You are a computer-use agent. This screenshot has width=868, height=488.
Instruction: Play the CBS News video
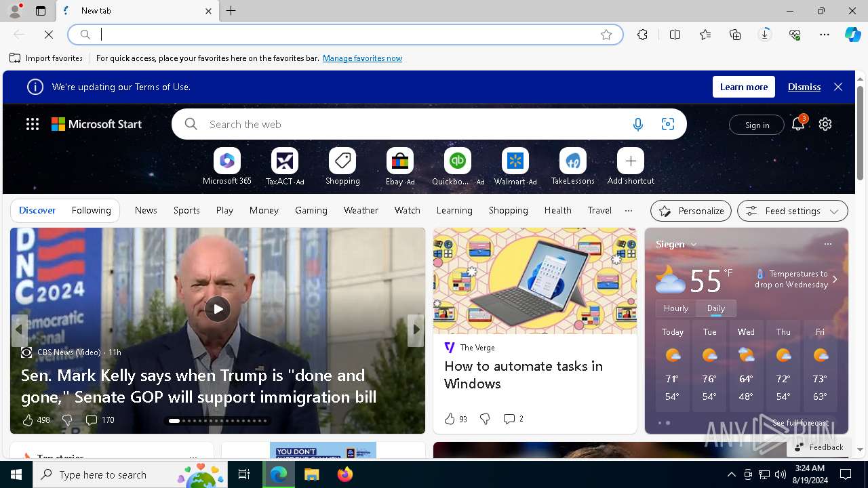(217, 309)
